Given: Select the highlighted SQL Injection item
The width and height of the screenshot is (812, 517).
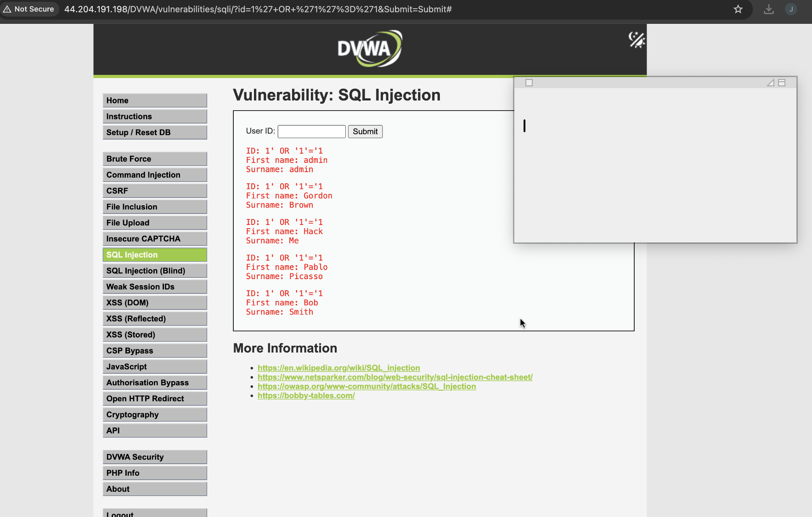Looking at the screenshot, I should coord(155,255).
